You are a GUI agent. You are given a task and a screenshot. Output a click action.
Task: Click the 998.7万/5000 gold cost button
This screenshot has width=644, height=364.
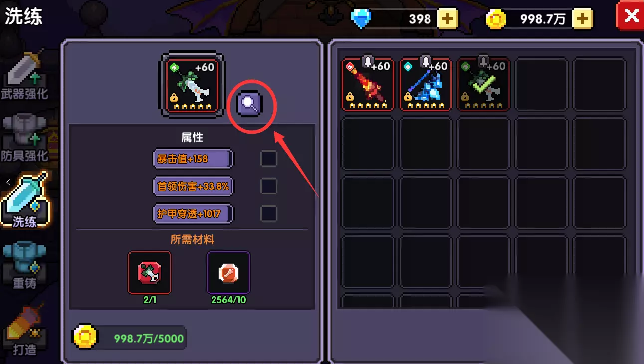click(x=130, y=338)
